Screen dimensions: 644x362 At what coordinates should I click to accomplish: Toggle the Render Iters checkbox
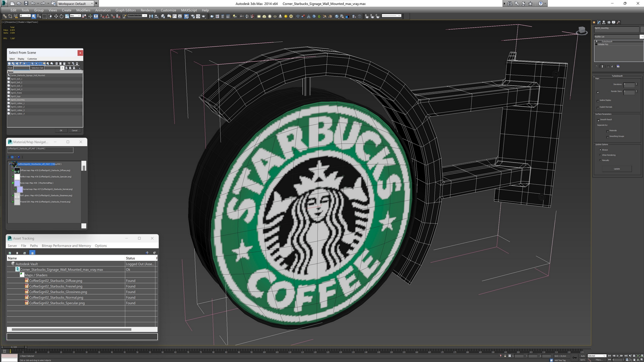point(598,92)
